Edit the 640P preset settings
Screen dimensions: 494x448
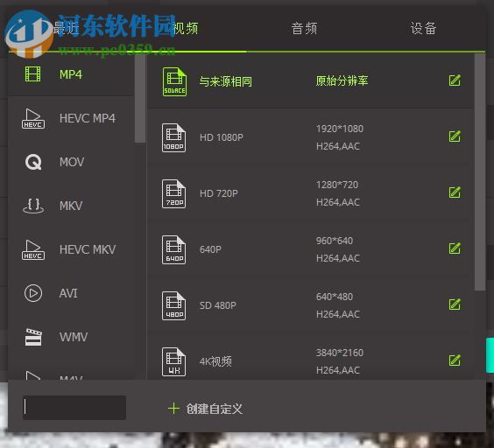(455, 248)
